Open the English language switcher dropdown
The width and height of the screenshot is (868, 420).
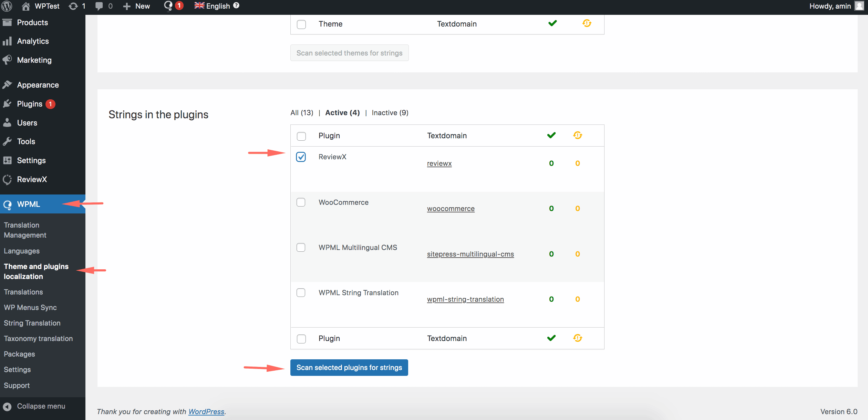[213, 6]
